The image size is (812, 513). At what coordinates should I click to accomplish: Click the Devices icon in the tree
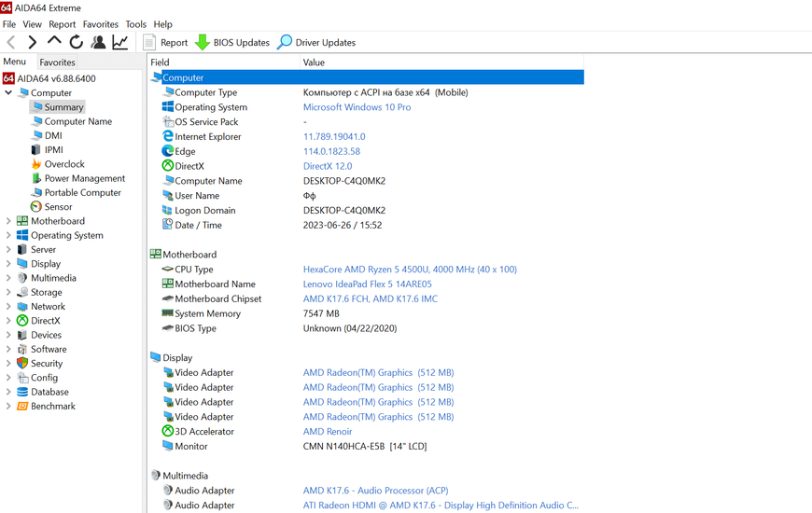[22, 335]
